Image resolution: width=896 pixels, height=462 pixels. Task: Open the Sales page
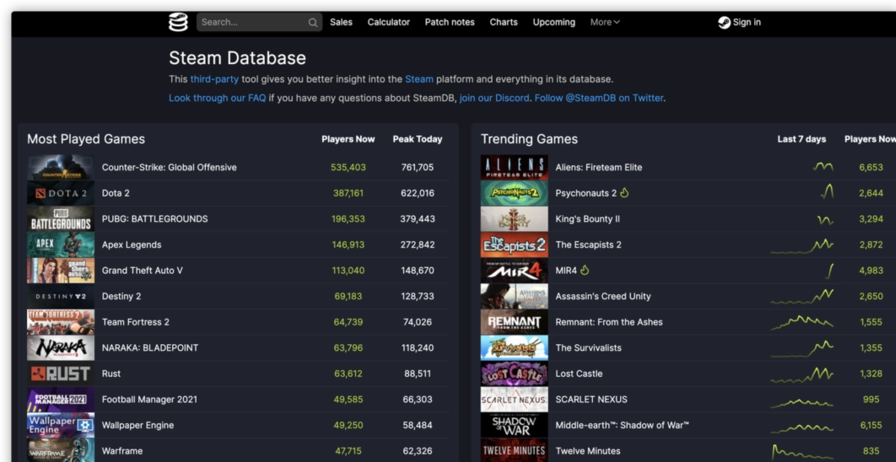click(341, 22)
